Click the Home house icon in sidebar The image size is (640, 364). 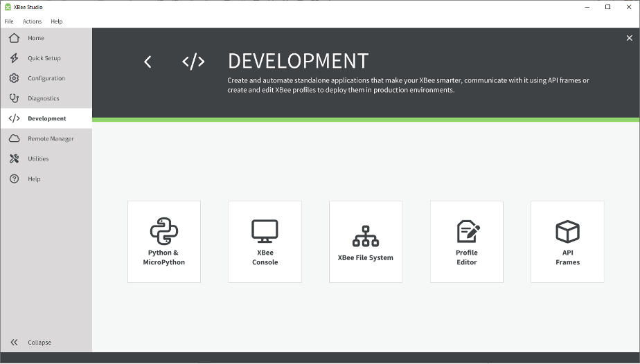pyautogui.click(x=15, y=38)
